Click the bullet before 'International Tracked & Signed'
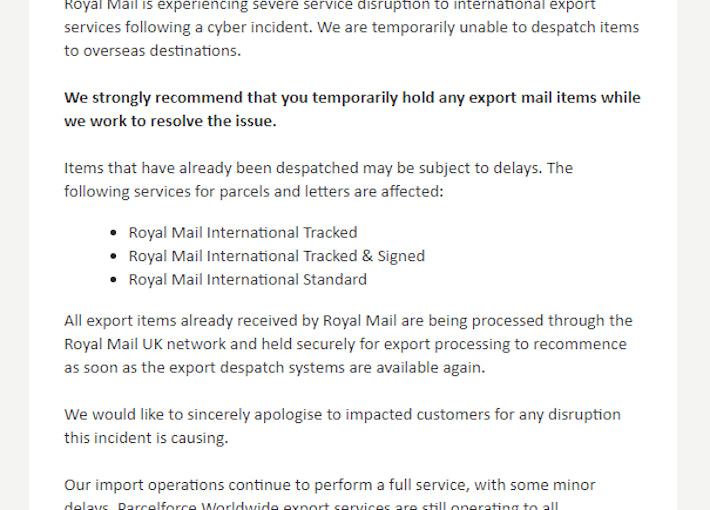 point(116,256)
